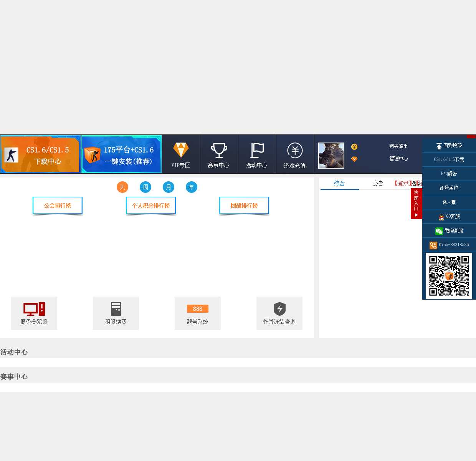Switch to the 综合 news tab
Image resolution: width=476 pixels, height=461 pixels.
(x=339, y=183)
